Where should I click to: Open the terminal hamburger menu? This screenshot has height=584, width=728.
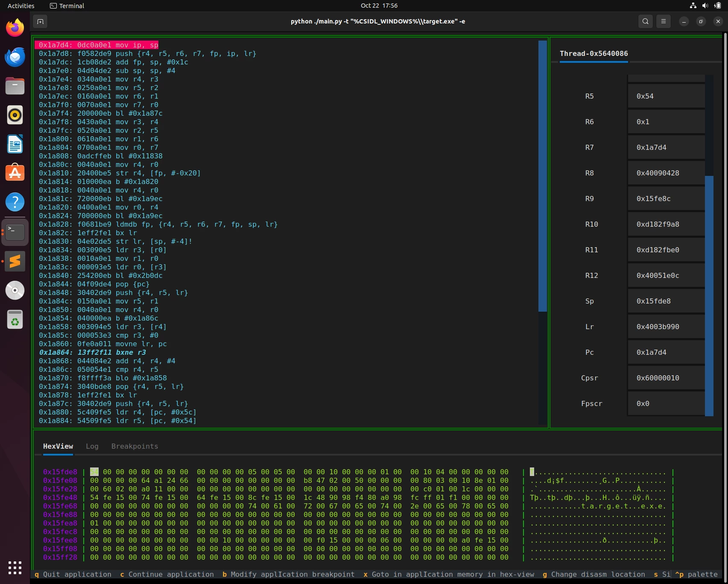click(663, 21)
